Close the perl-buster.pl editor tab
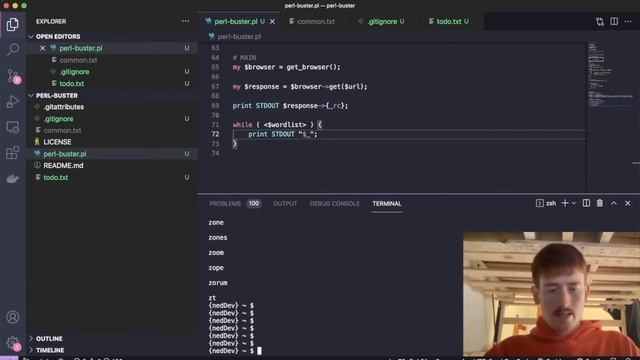Screen dimensions: 640x360 coord(272,21)
